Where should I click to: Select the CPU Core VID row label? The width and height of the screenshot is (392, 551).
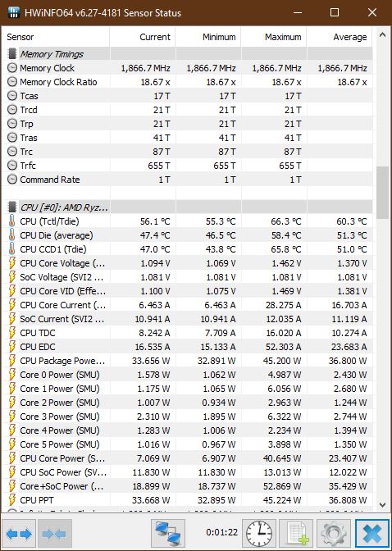point(62,291)
